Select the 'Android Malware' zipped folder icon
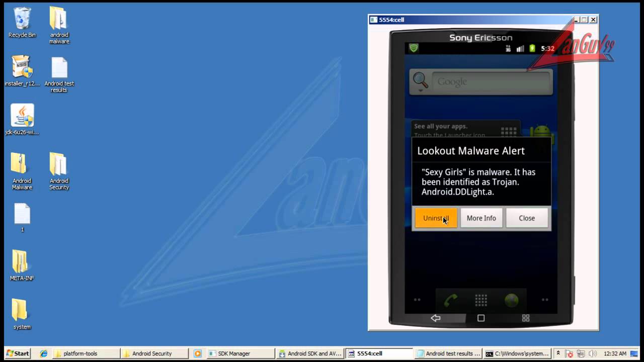This screenshot has width=644, height=362. click(22, 171)
